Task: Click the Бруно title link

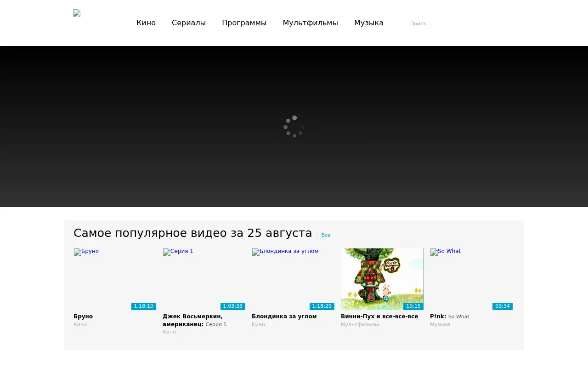Action: tap(83, 316)
